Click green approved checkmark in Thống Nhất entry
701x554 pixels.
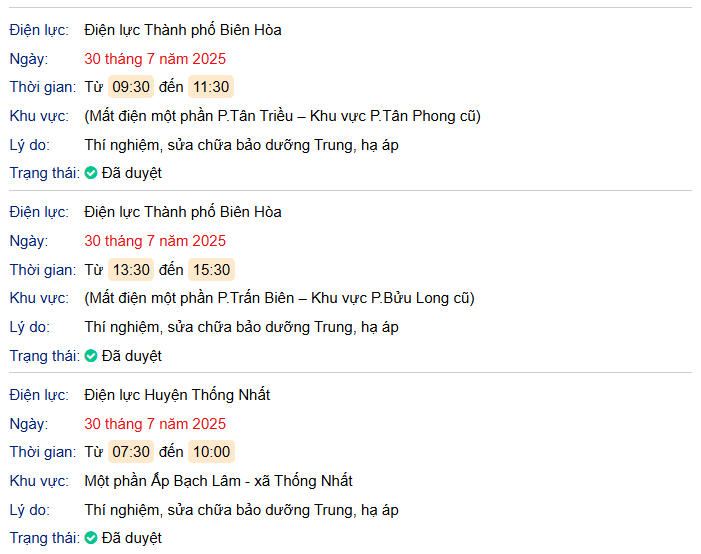91,538
